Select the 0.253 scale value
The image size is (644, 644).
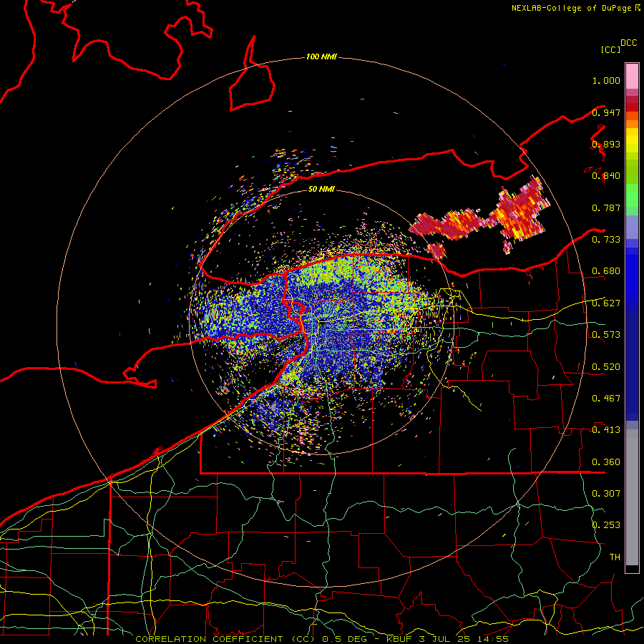click(x=606, y=525)
